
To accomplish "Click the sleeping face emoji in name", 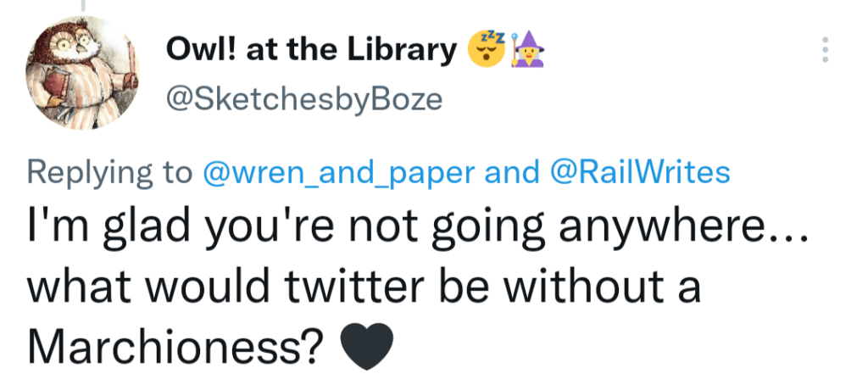I will [486, 52].
